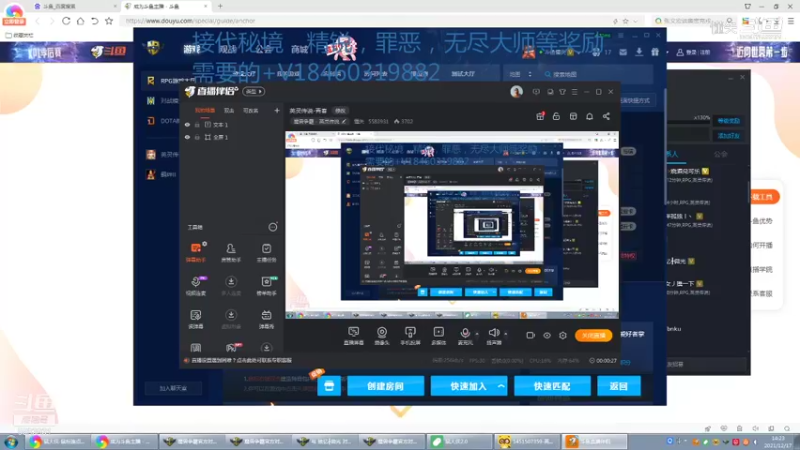This screenshot has height=450, width=800.
Task: Open the 房管助手 tool icon
Action: click(231, 253)
